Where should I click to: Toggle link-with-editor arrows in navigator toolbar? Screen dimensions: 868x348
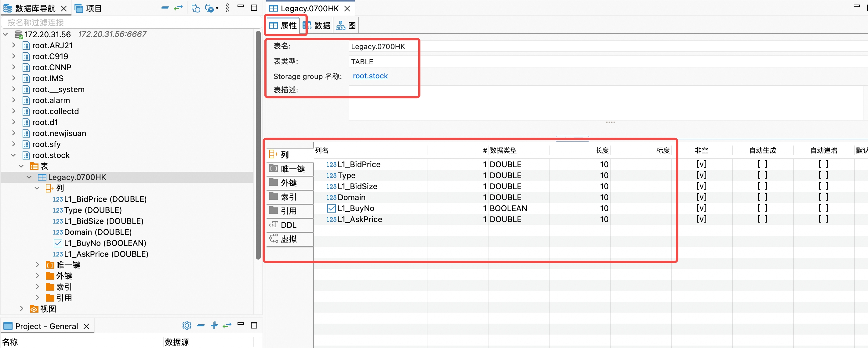click(178, 8)
